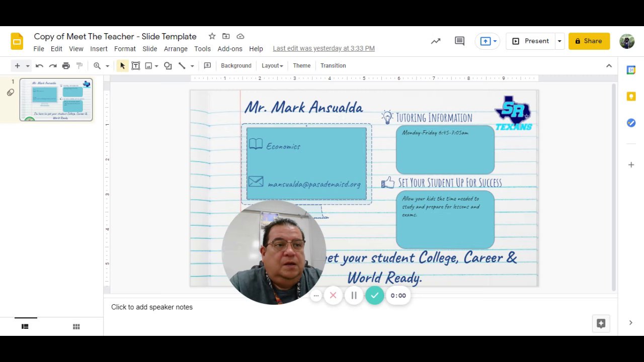Screen dimensions: 644x362
Task: Cancel the recording with the X button
Action: point(333,296)
